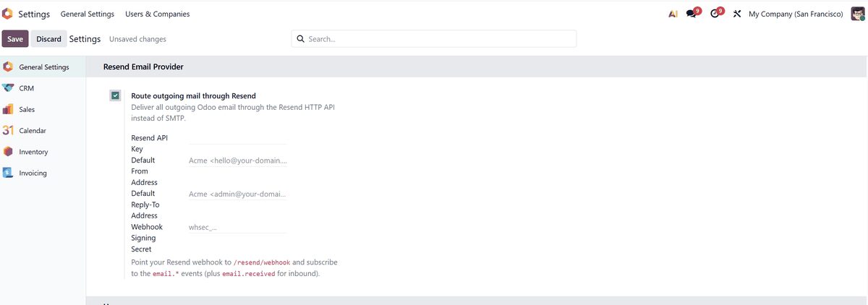Open the debug tools wrench icon
This screenshot has width=868, height=305.
pos(737,14)
